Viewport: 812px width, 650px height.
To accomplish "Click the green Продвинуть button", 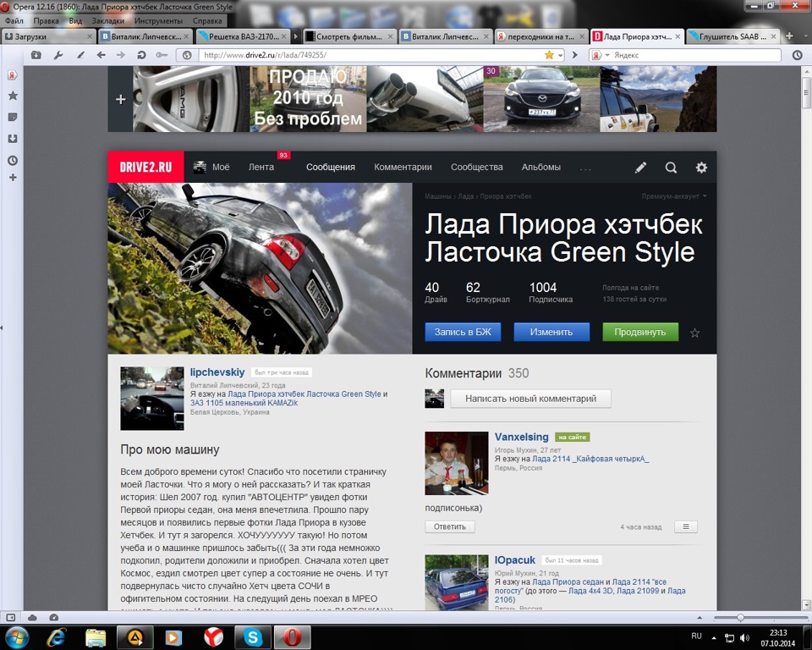I will click(640, 332).
